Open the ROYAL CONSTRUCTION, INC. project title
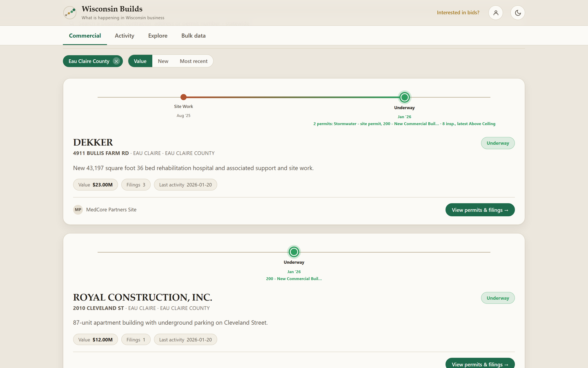The height and width of the screenshot is (368, 588). [x=143, y=297]
